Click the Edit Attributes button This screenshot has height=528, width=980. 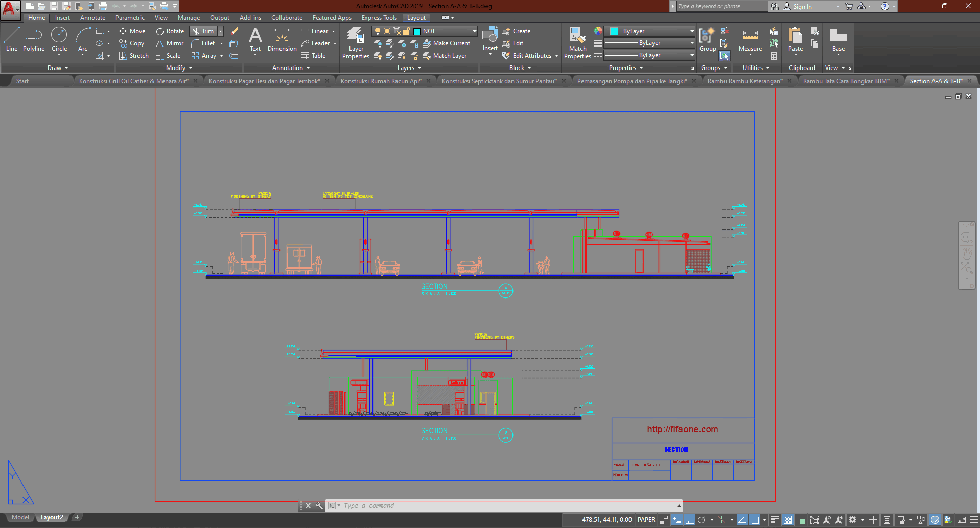(x=531, y=56)
